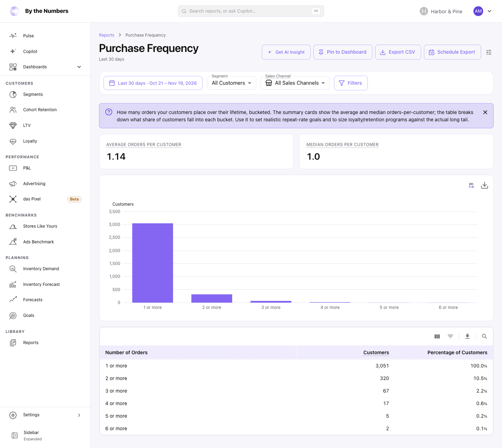The height and width of the screenshot is (448, 502).
Task: Open the Segment All Customers dropdown
Action: point(231,83)
